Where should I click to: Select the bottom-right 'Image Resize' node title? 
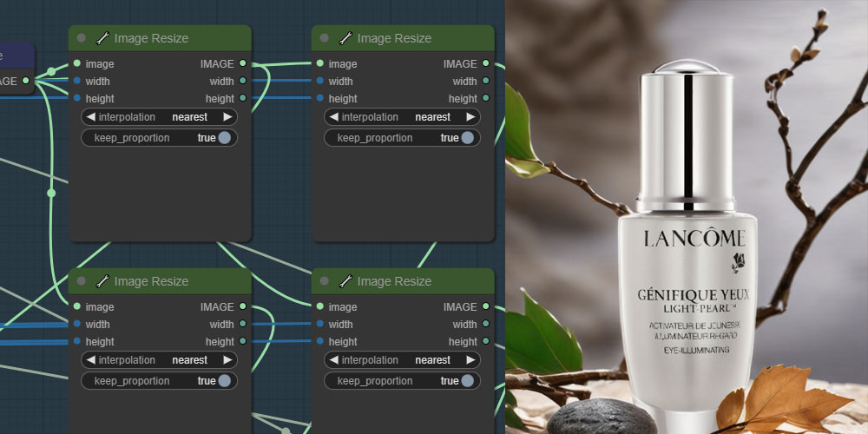[394, 281]
